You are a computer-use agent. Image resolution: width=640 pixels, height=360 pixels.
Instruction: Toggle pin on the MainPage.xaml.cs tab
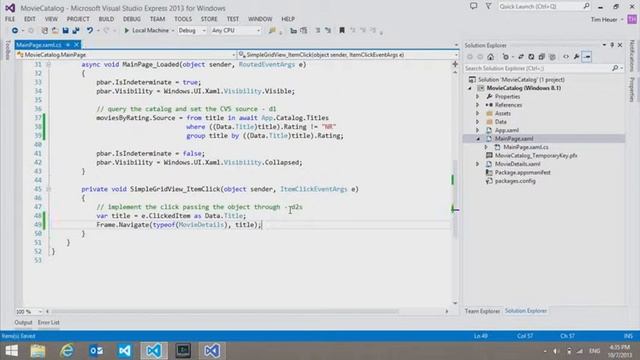[x=68, y=44]
